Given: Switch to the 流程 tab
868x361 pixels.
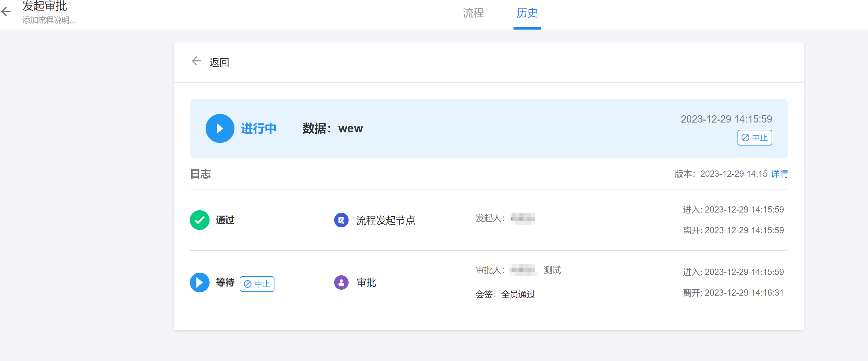Looking at the screenshot, I should pyautogui.click(x=473, y=13).
